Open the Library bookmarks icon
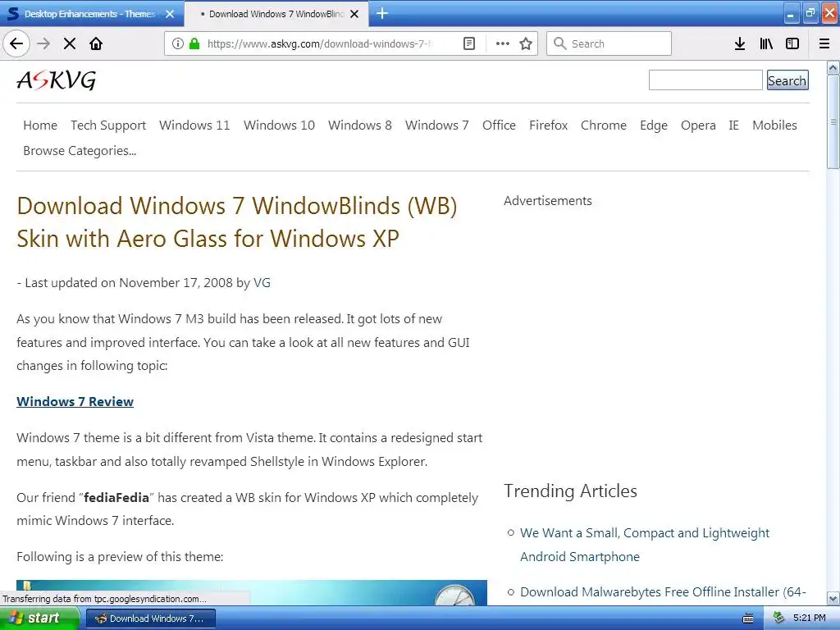Image resolution: width=840 pixels, height=630 pixels. pyautogui.click(x=766, y=43)
